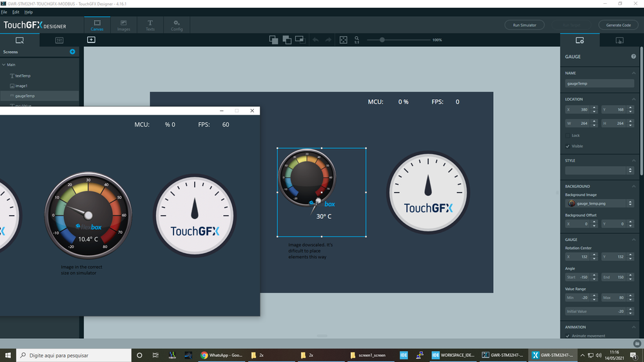Click the fit to screen icon
The height and width of the screenshot is (362, 644).
click(x=344, y=40)
